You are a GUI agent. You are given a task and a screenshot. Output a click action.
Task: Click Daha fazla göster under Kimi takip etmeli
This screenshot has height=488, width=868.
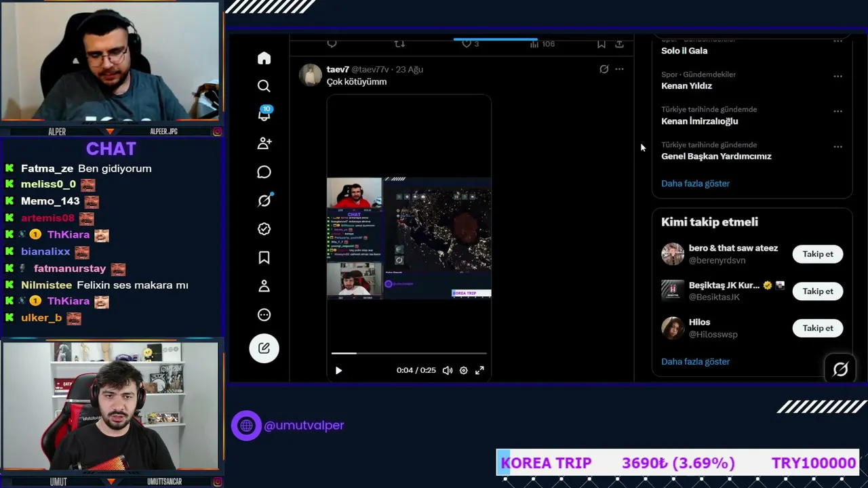[696, 362]
